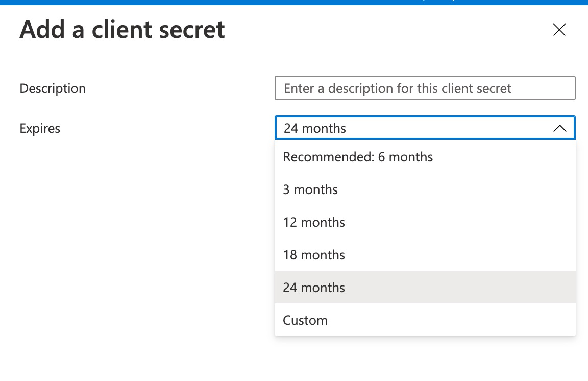Confirm the highlighted 24 months option
The height and width of the screenshot is (381, 588).
[314, 288]
